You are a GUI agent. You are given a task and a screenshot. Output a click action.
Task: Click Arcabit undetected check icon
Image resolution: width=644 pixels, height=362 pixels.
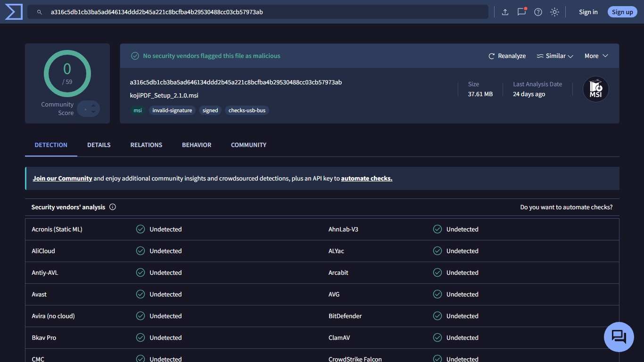pyautogui.click(x=438, y=272)
